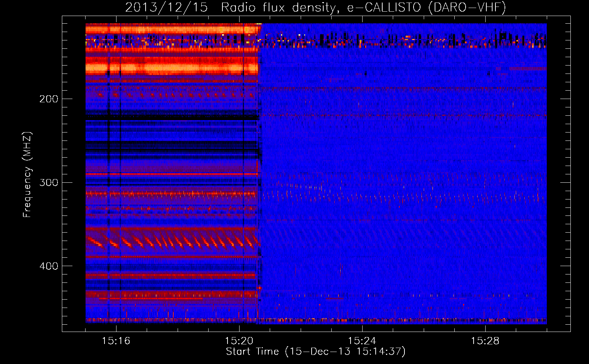Viewport: 589px width, 364px height.
Task: Click the '15:24' time tick label
Action: point(362,341)
